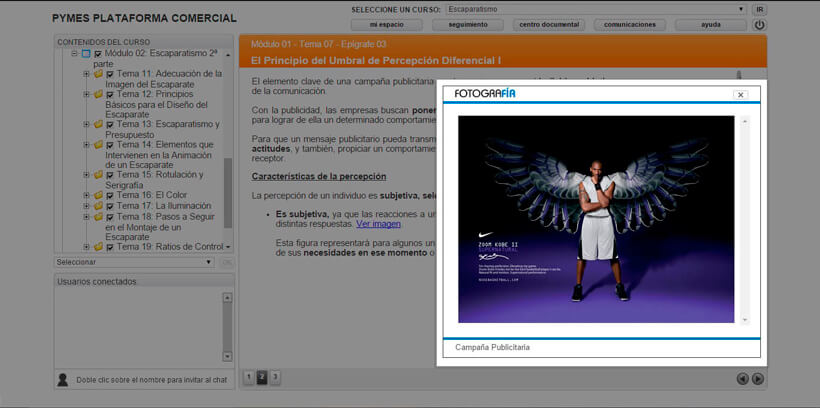The width and height of the screenshot is (820, 408).
Task: Go to page 3 tab
Action: [275, 377]
